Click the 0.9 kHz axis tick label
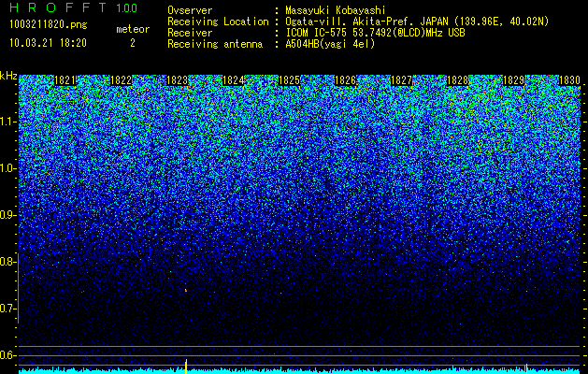This screenshot has width=588, height=374. pos(7,215)
